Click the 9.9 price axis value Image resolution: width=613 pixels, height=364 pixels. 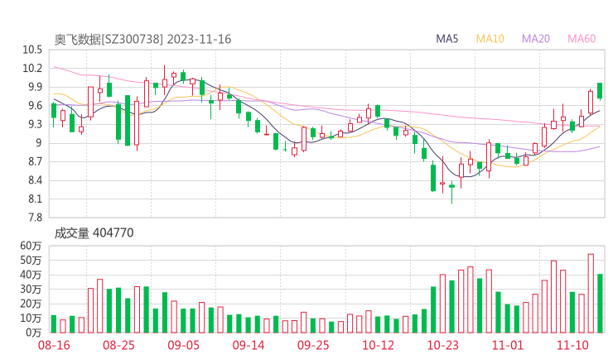(35, 87)
